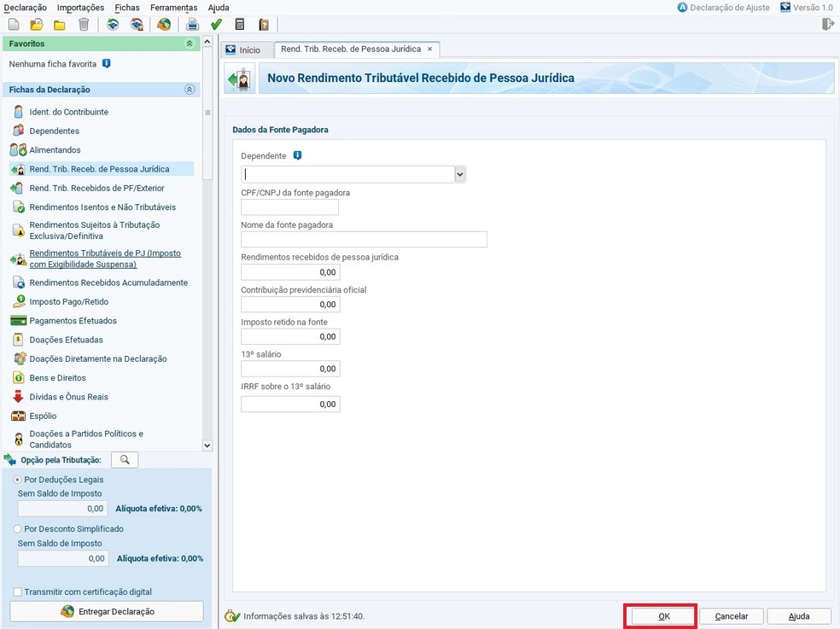Open Doações Diretamente na Declaração ficha
The height and width of the screenshot is (629, 840).
98,358
